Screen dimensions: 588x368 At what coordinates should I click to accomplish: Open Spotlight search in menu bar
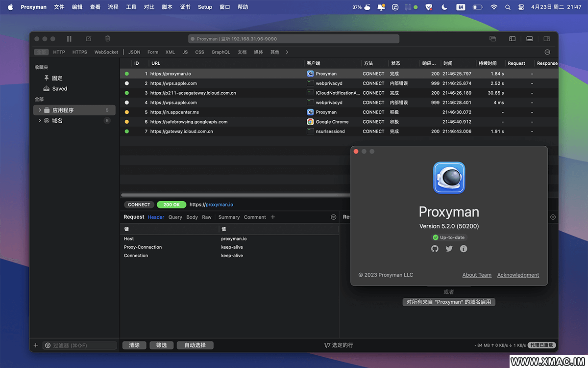pos(508,7)
